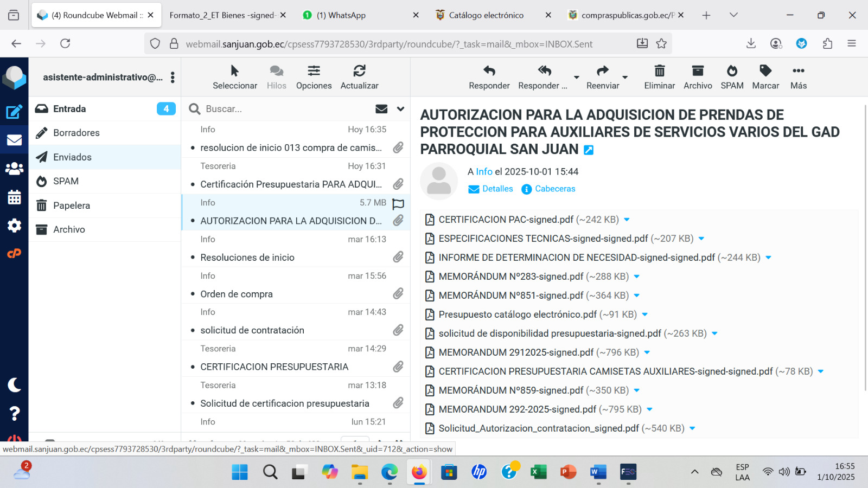
Task: Mark message as SPAM using flame icon
Action: pos(732,71)
